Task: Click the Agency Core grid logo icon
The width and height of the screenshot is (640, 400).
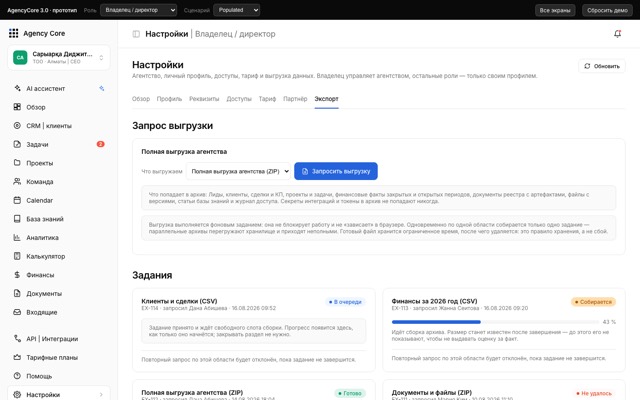Action: pos(13,33)
